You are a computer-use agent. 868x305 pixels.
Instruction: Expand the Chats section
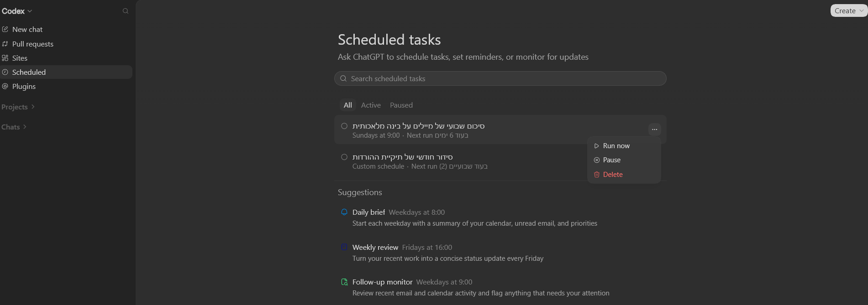pos(14,127)
